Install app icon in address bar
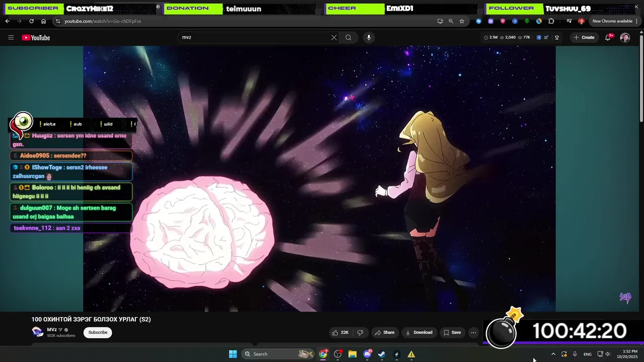 [440, 21]
